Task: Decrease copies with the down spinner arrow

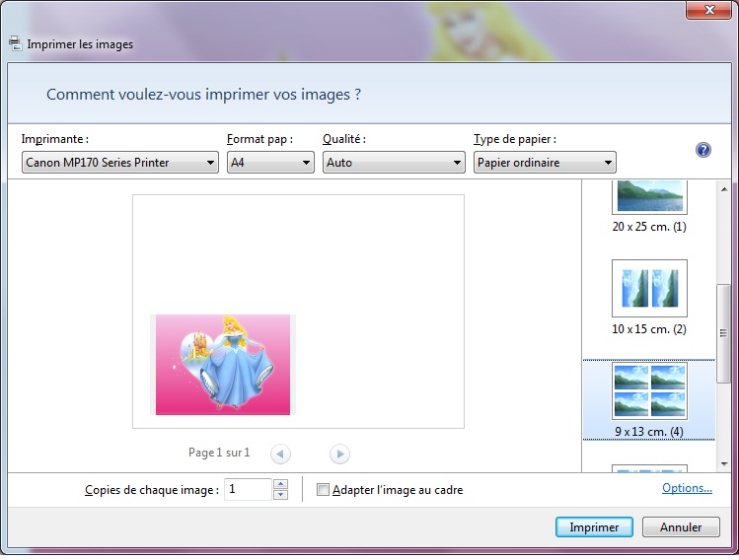Action: 281,495
